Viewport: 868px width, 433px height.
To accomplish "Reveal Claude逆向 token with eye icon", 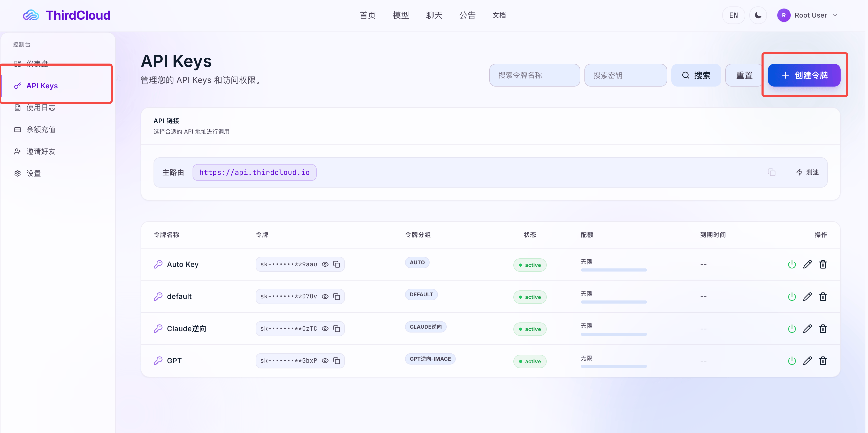I will tap(325, 329).
